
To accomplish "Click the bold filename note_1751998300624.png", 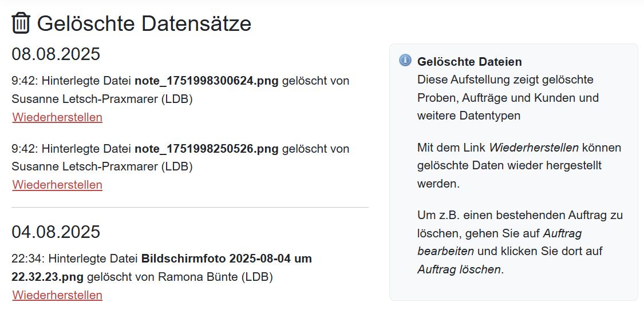I will click(207, 81).
